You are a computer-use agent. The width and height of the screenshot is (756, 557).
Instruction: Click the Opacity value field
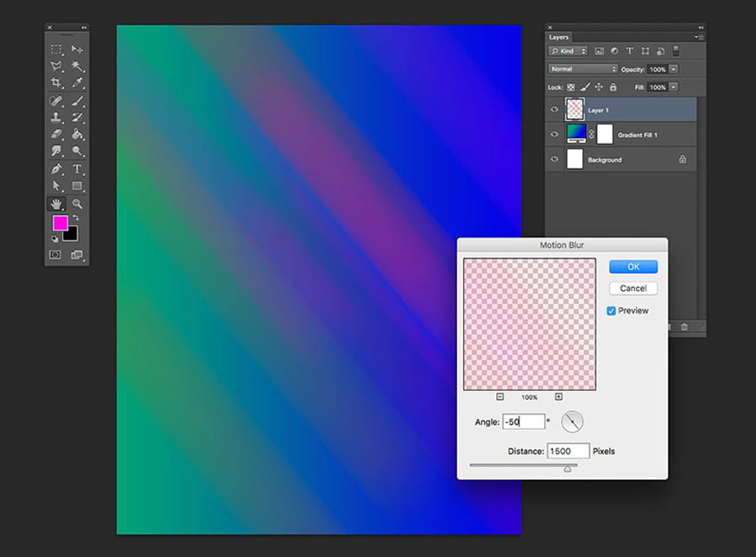[658, 69]
